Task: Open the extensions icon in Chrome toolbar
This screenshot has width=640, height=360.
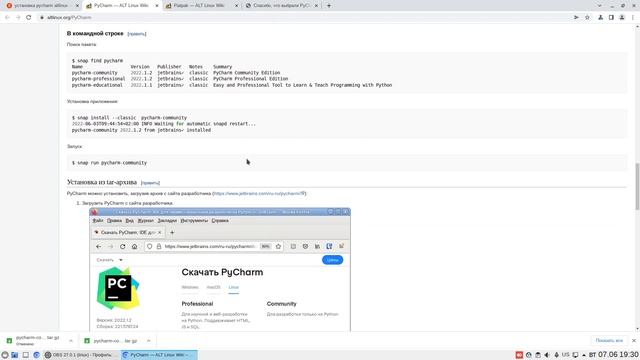Action: click(600, 18)
